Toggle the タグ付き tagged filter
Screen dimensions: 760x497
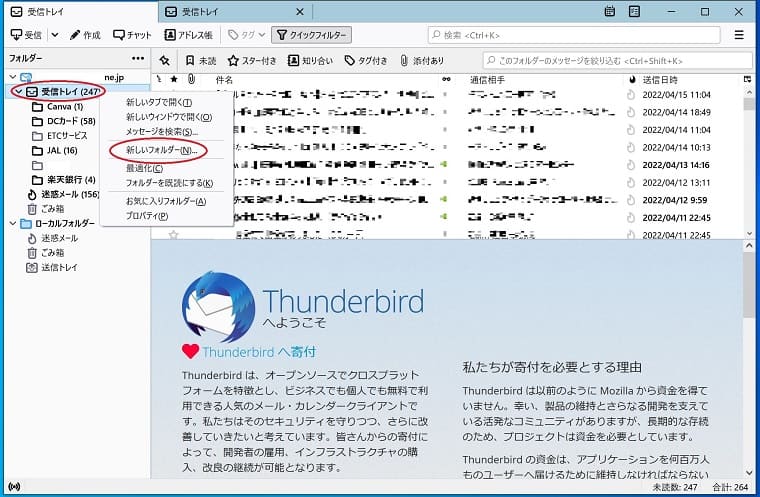click(366, 61)
